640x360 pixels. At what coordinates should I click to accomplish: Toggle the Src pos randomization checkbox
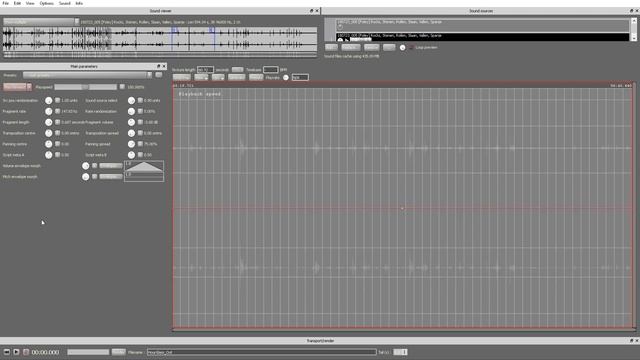coord(58,100)
